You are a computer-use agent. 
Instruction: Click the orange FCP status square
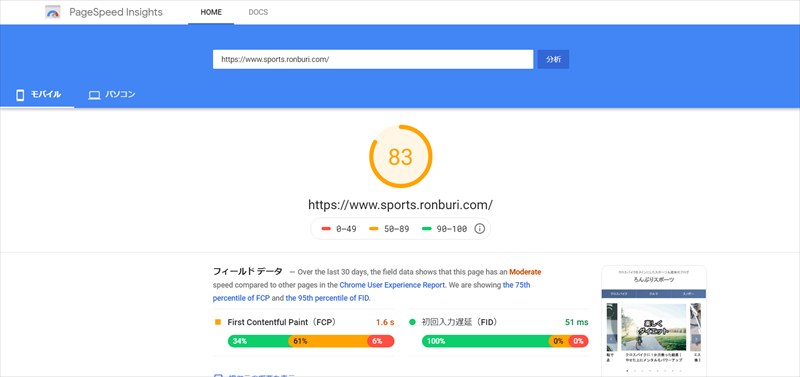(x=218, y=322)
